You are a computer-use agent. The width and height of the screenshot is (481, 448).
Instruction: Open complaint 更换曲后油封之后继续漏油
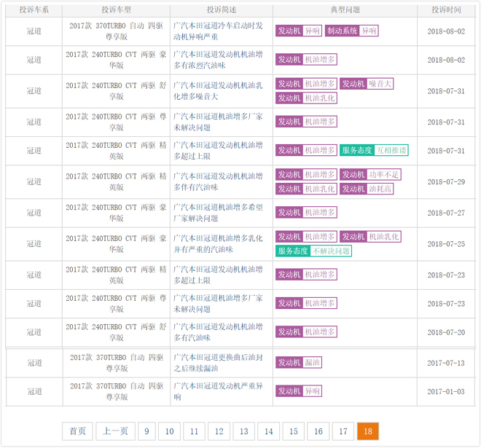point(218,363)
